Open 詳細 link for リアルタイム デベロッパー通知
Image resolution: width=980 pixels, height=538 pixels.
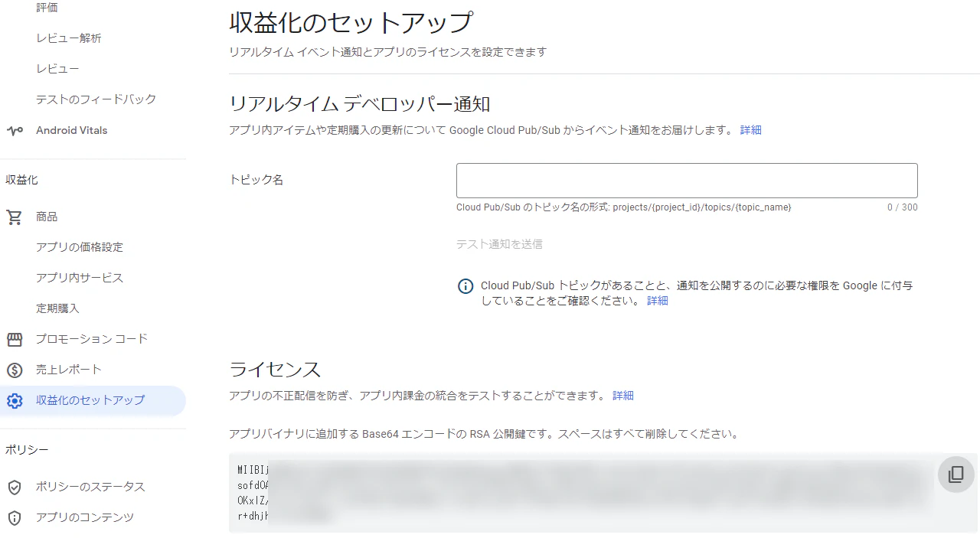750,130
